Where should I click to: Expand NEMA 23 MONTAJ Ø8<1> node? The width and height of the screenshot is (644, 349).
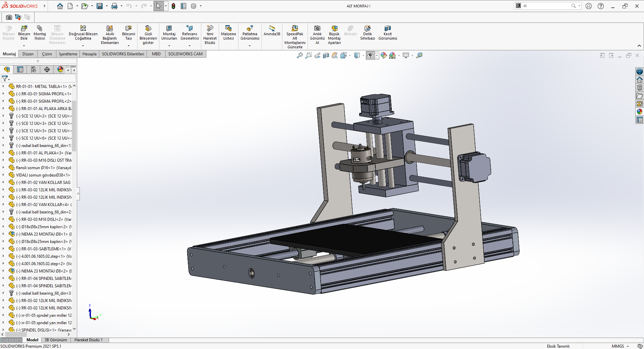(3, 234)
